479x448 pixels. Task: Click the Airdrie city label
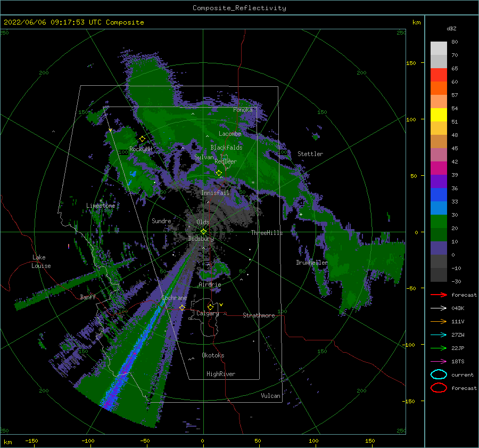[210, 284]
